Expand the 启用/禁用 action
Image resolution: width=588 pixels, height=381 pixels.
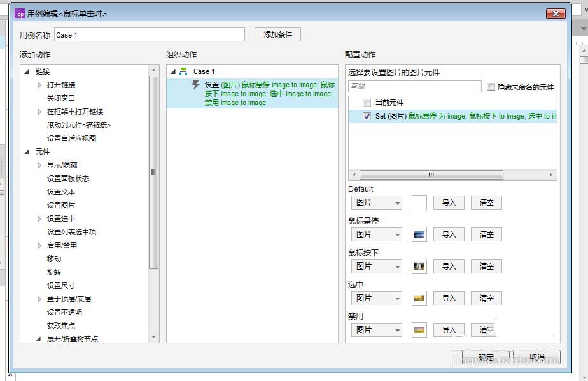[x=39, y=245]
